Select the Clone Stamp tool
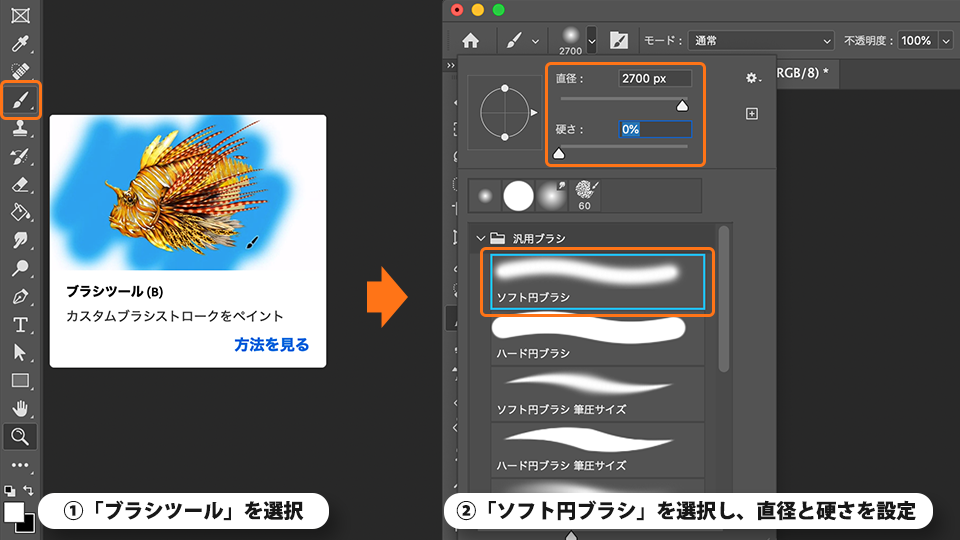 (x=20, y=128)
